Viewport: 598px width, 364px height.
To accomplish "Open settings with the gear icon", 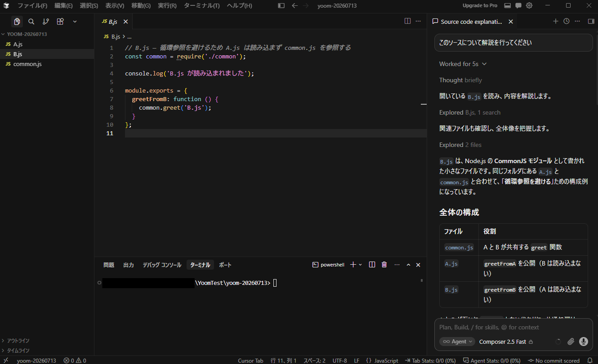I will 529,6.
